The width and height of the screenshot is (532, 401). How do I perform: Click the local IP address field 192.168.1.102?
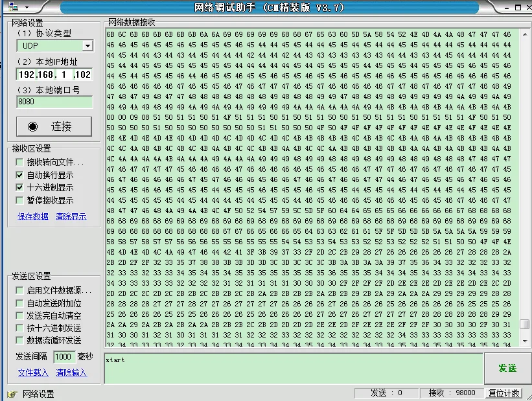(x=54, y=74)
